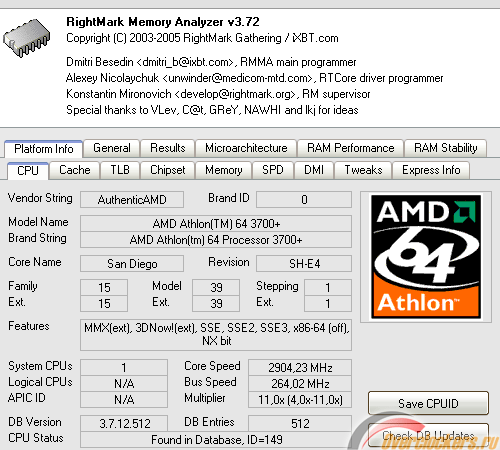This screenshot has width=500, height=450.
Task: Select the CPU sub-tab
Action: tap(28, 171)
